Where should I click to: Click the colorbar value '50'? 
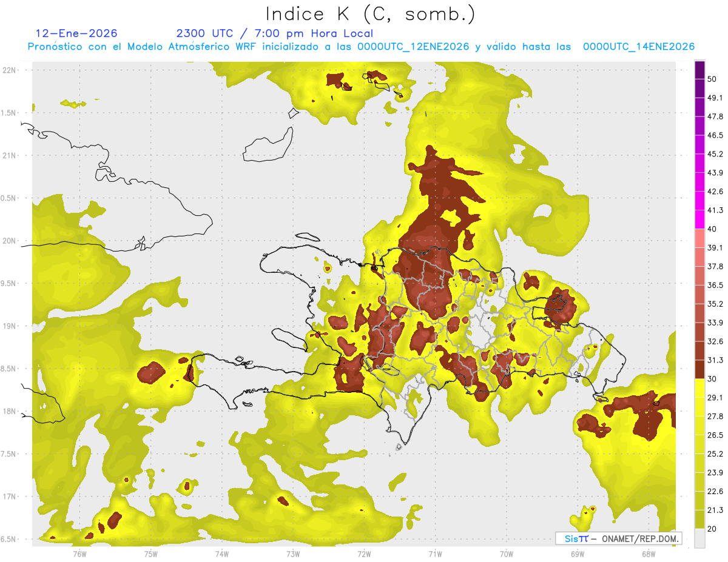tap(712, 79)
